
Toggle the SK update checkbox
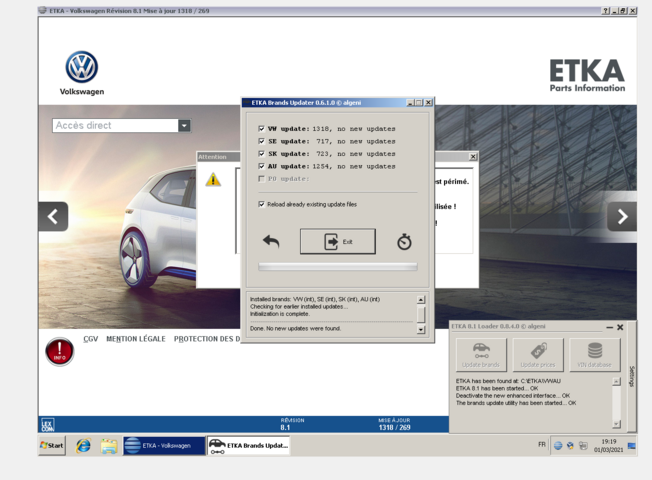click(x=262, y=153)
